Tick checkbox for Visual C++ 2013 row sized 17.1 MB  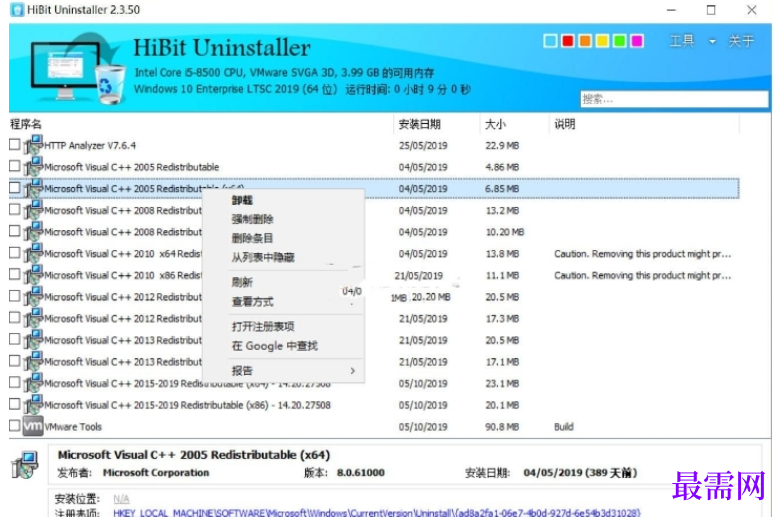[14, 360]
